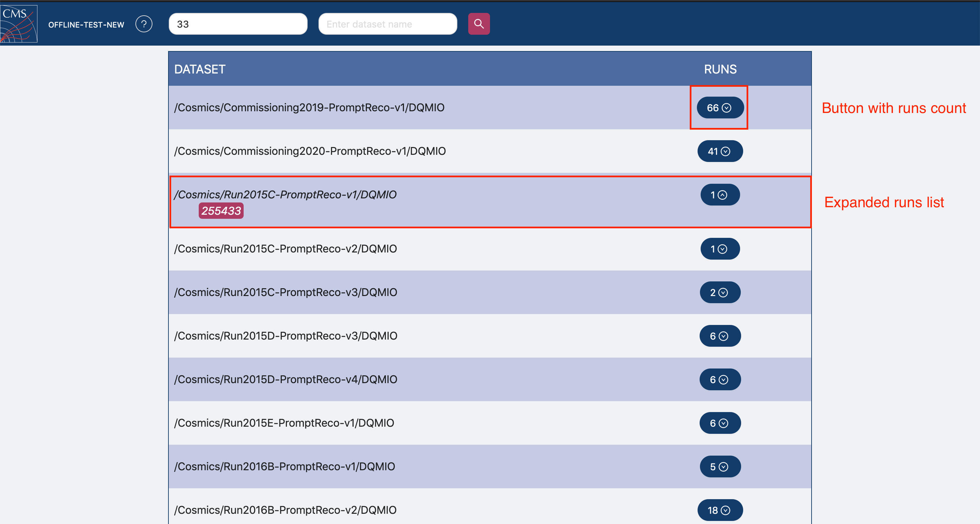Click the CMS logo icon
Screen dimensions: 980x524
(19, 23)
